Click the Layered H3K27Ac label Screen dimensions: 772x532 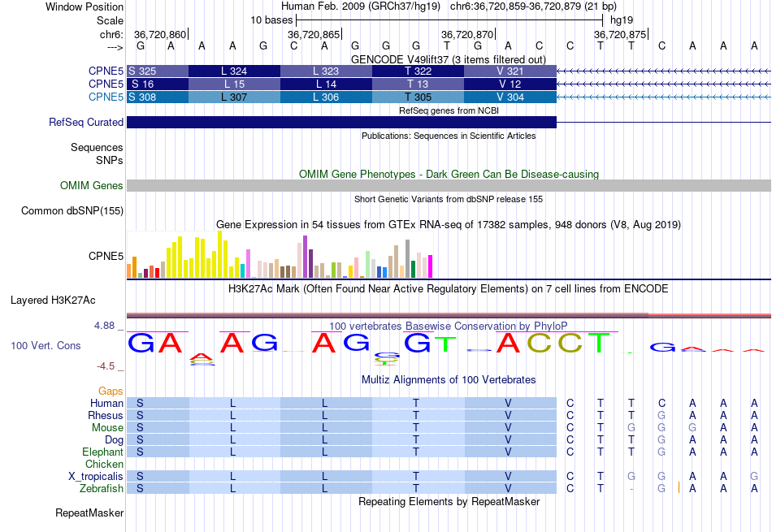tap(53, 301)
